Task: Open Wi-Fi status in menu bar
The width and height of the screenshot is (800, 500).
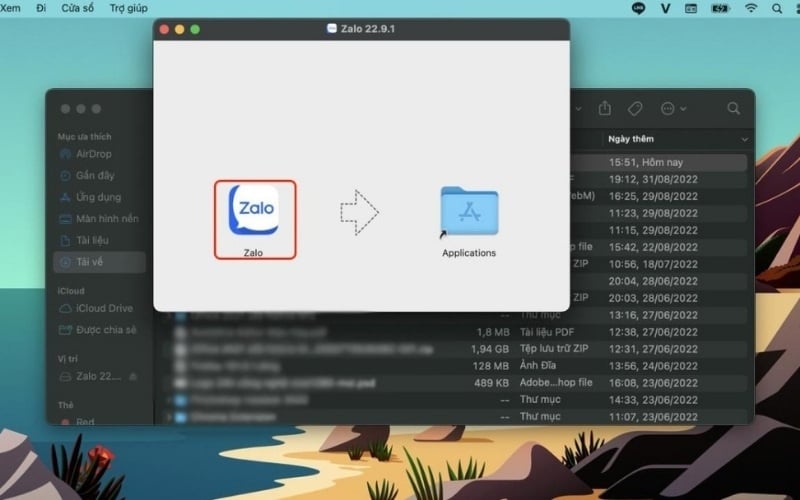Action: click(751, 8)
